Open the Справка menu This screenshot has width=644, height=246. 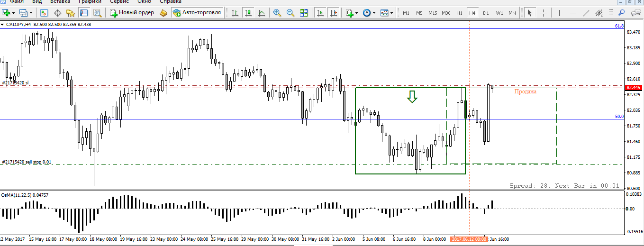[171, 2]
